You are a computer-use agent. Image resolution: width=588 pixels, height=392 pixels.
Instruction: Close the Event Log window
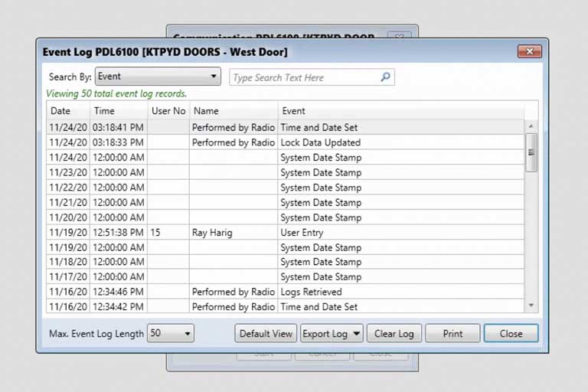point(529,52)
